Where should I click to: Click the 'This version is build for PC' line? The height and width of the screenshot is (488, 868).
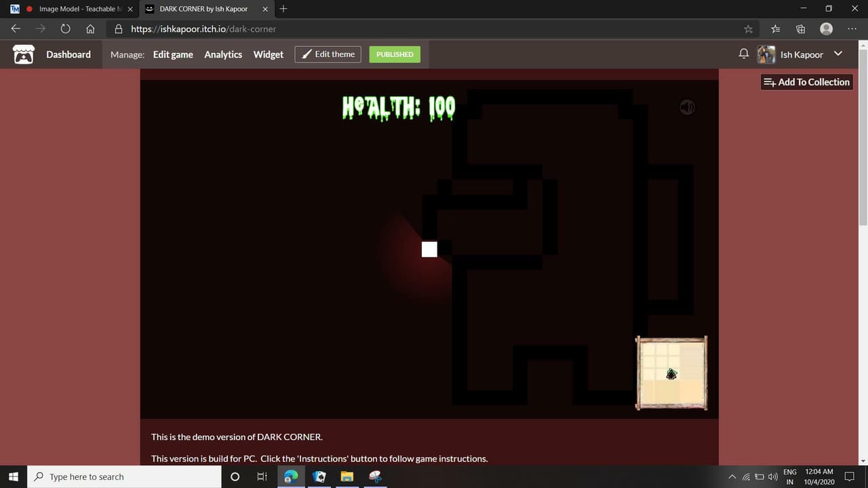tap(319, 459)
